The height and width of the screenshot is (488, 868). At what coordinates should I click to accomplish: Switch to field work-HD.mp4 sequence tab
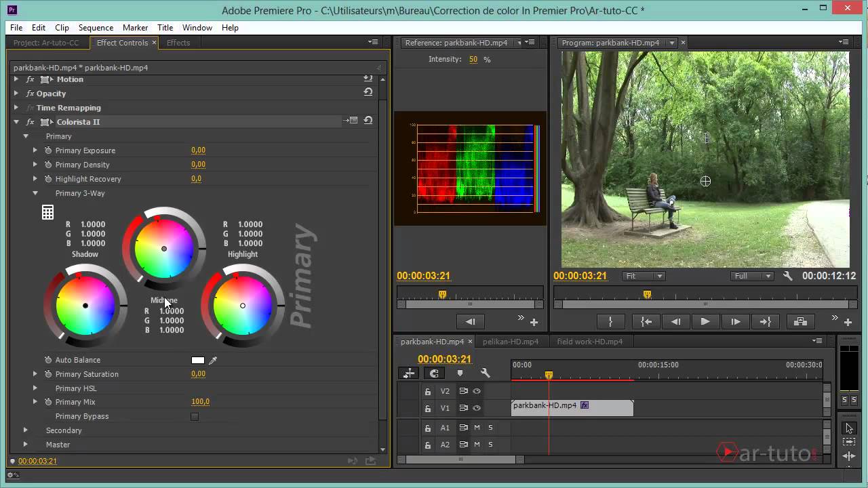590,342
